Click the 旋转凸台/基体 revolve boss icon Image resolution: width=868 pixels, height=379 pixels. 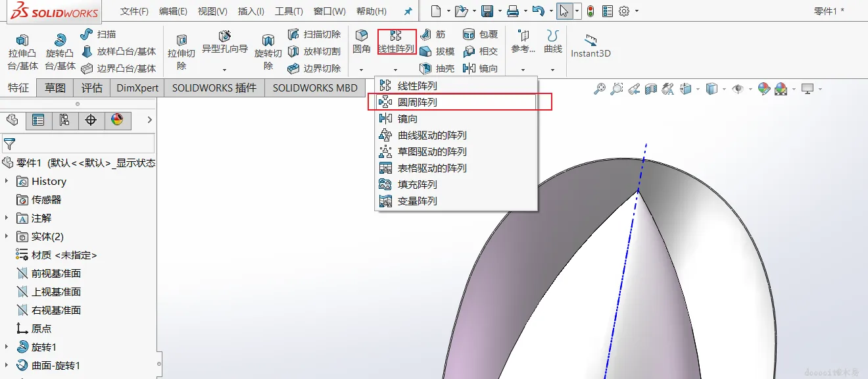coord(60,41)
